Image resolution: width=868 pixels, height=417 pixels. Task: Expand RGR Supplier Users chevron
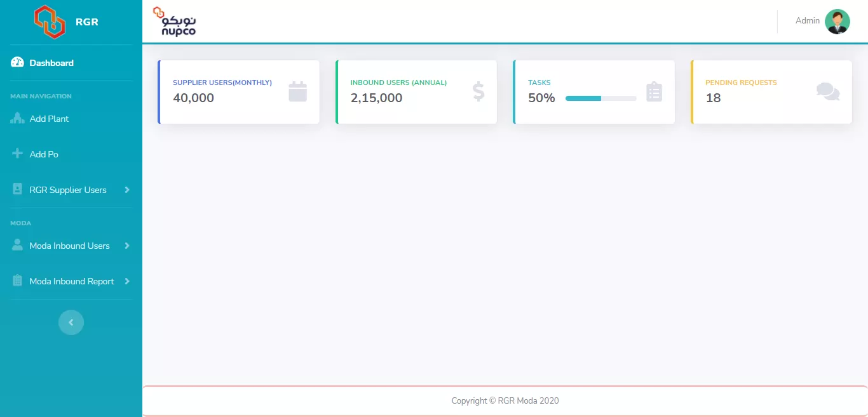127,190
